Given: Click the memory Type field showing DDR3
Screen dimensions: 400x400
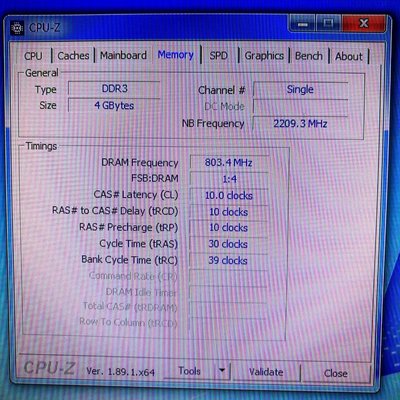Looking at the screenshot, I should pyautogui.click(x=114, y=89).
